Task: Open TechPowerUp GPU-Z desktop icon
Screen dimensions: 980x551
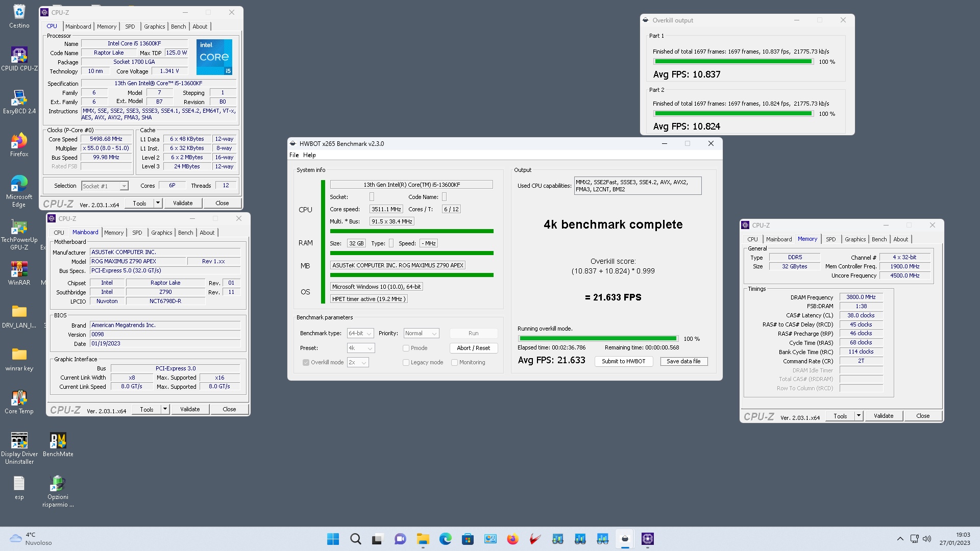Action: (19, 234)
